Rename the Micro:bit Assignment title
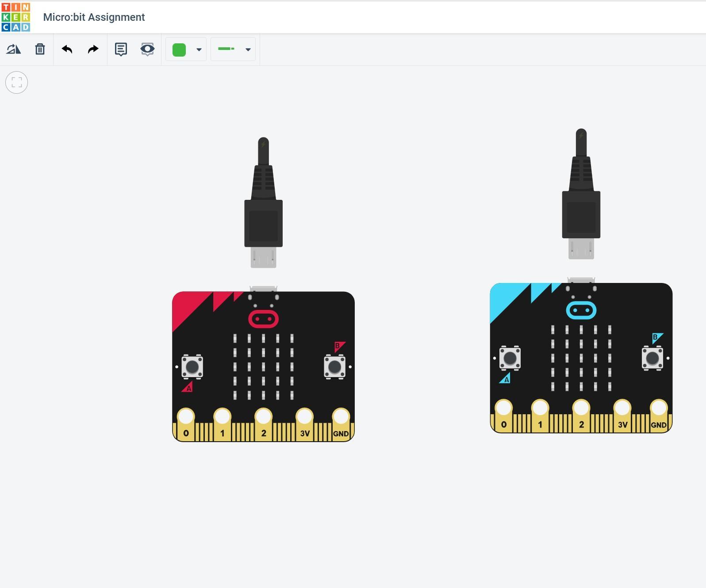This screenshot has height=588, width=706. coord(94,17)
